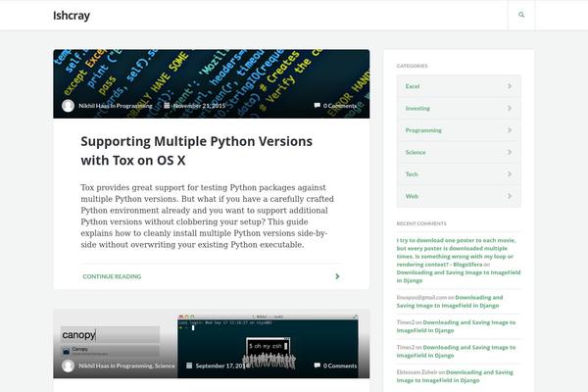This screenshot has height=392, width=588.
Task: Open the search magnifier icon in header
Action: tap(521, 15)
